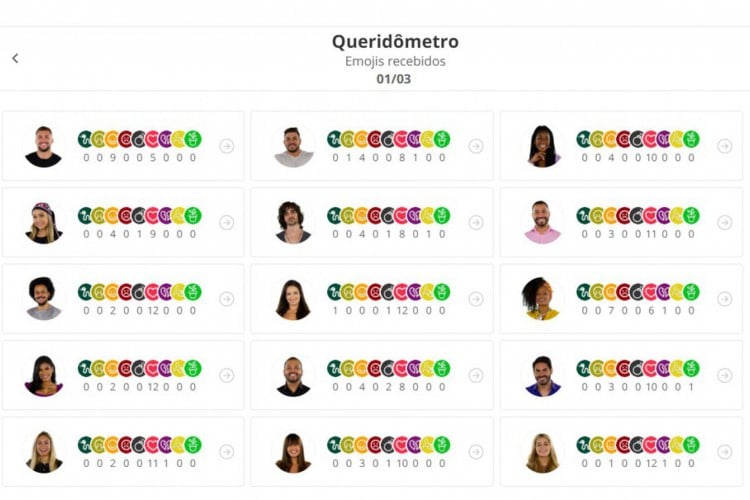Image resolution: width=750 pixels, height=500 pixels.
Task: Expand the bald bearded man's card with its arrow
Action: [x=475, y=375]
